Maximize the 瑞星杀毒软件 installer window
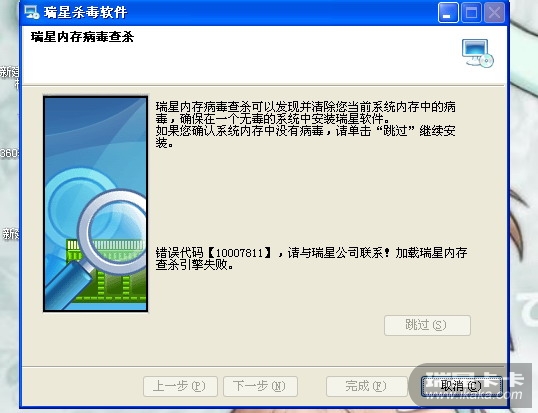This screenshot has height=413, width=538. click(x=471, y=13)
